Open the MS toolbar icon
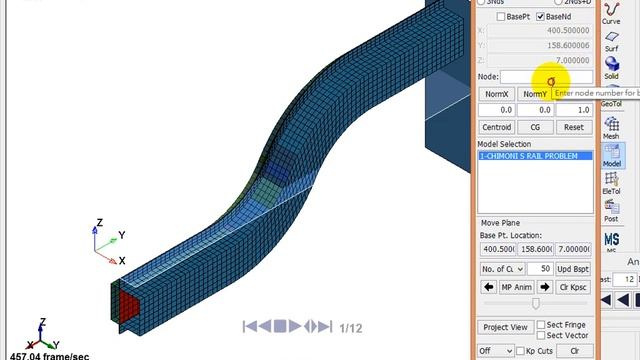Image resolution: width=640 pixels, height=360 pixels. pyautogui.click(x=611, y=242)
